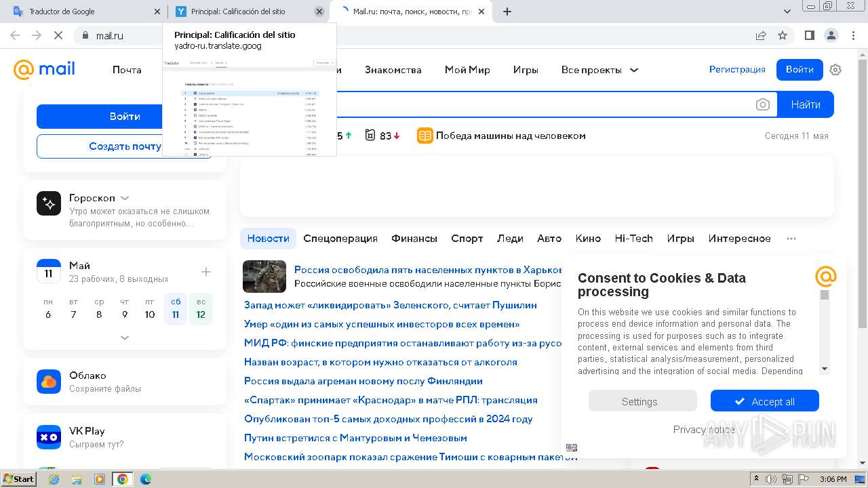The height and width of the screenshot is (488, 868).
Task: Click the Chrome icon in taskbar
Action: click(x=122, y=479)
